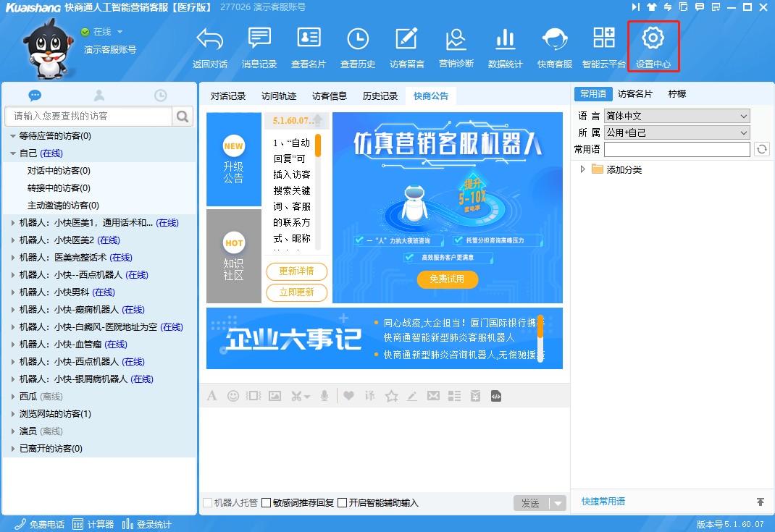Click the 免费试用 free trial button
The width and height of the screenshot is (775, 532).
(447, 279)
